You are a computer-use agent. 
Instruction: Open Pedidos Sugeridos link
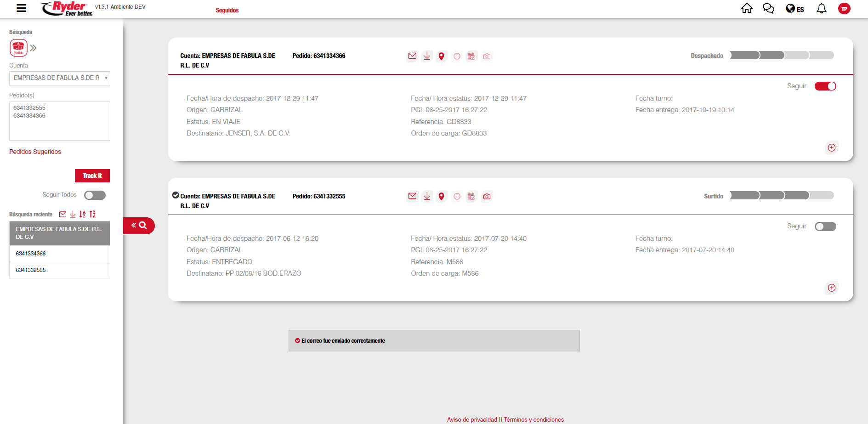click(35, 152)
